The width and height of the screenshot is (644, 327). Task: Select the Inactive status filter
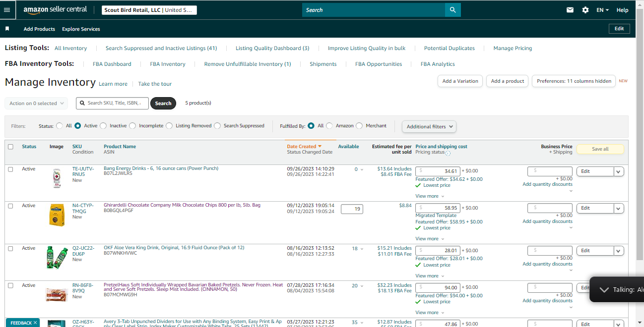[x=103, y=126]
